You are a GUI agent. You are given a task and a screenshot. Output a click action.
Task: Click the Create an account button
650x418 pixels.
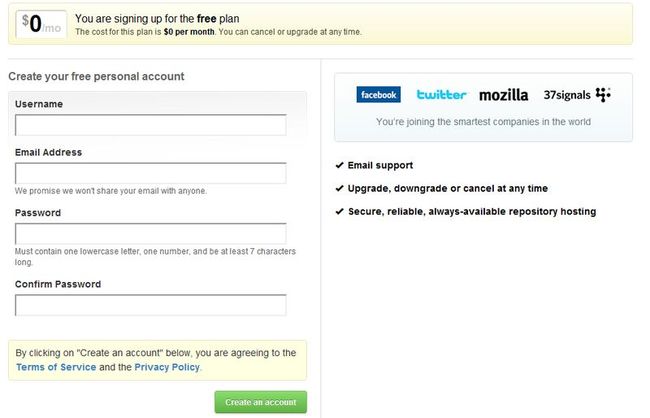pyautogui.click(x=261, y=402)
